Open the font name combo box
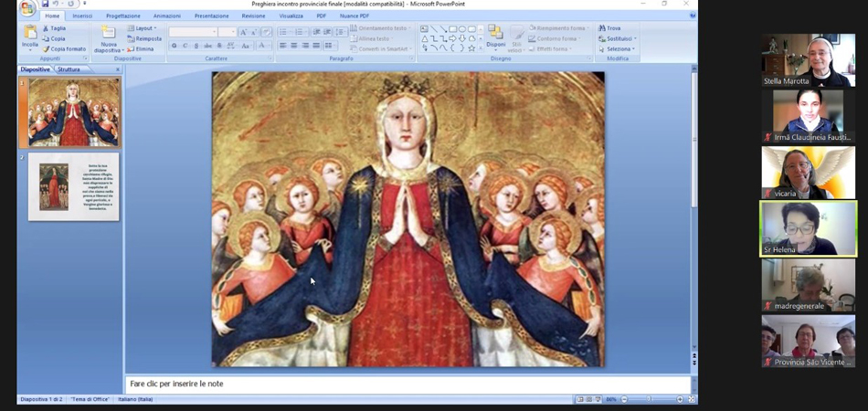 [x=193, y=32]
